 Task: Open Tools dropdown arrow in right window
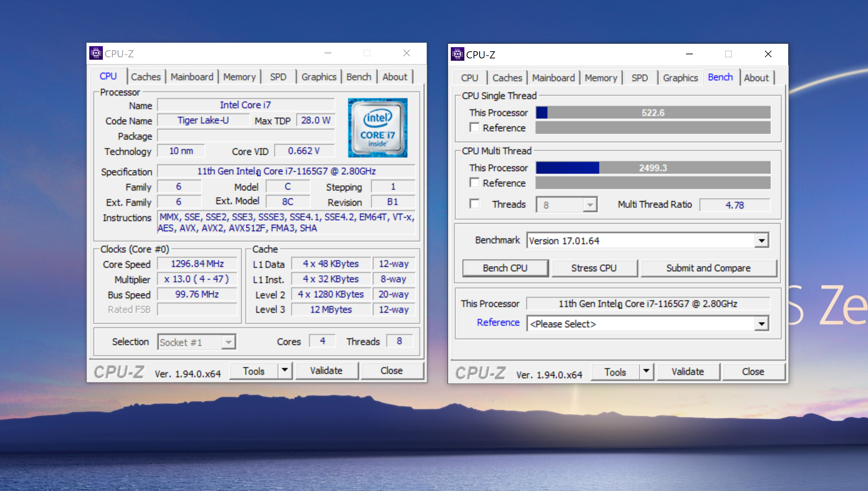pos(646,372)
